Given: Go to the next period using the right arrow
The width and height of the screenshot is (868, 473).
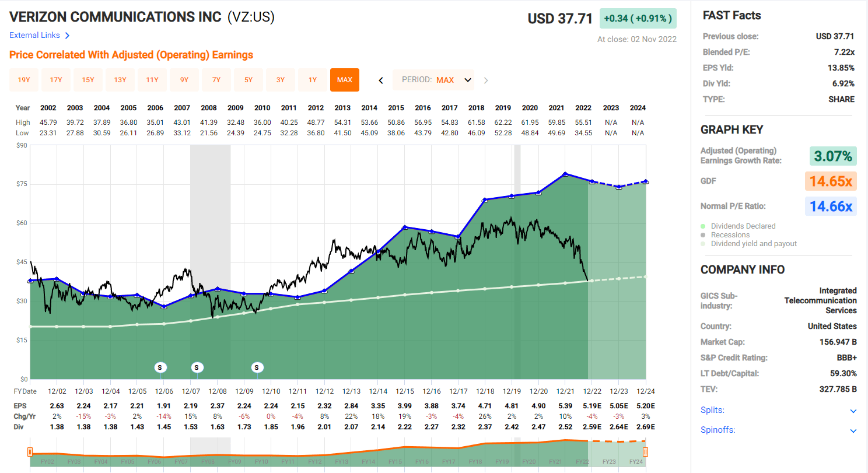Looking at the screenshot, I should pos(485,80).
